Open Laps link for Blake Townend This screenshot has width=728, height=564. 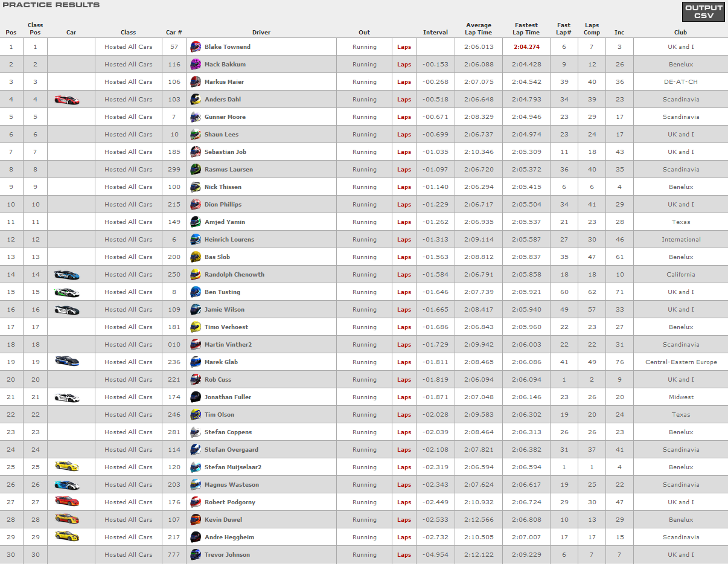click(404, 47)
